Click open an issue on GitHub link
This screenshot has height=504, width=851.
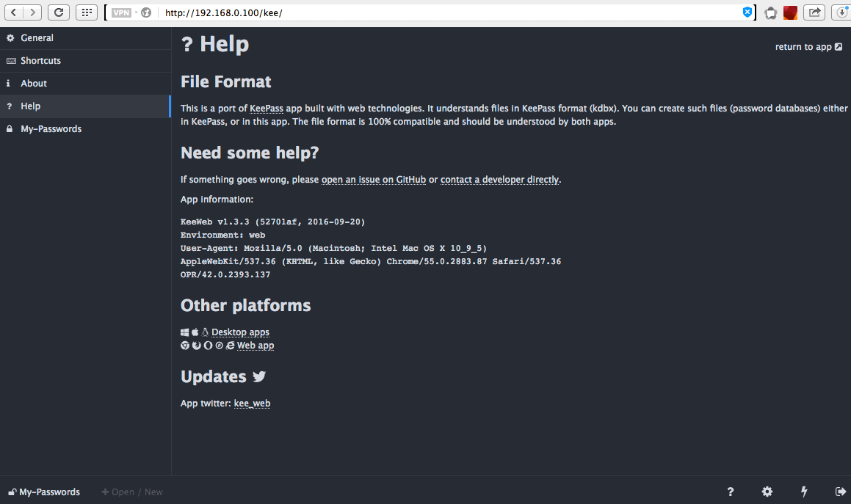(x=374, y=180)
